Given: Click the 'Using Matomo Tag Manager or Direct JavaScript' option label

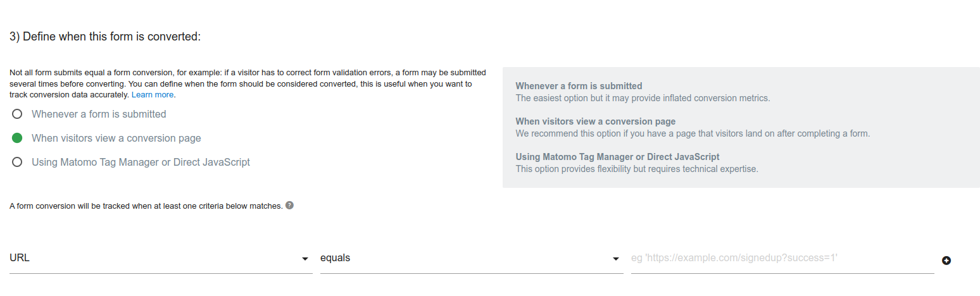Looking at the screenshot, I should click(x=141, y=162).
